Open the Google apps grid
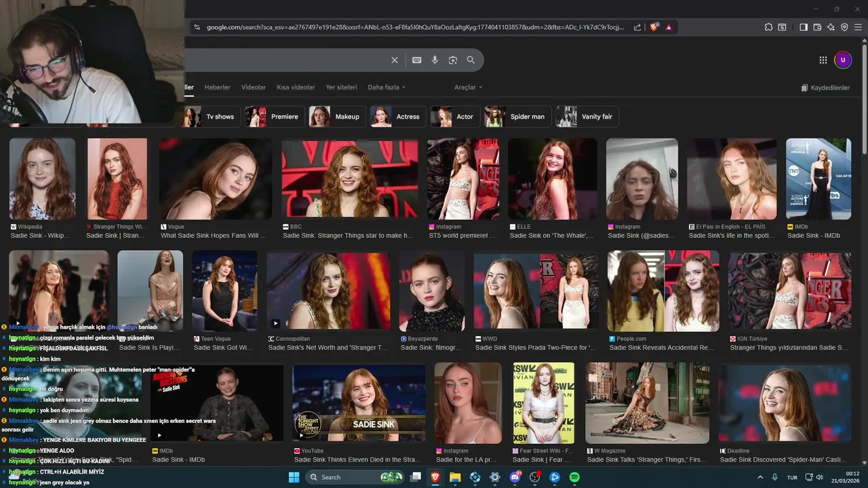The height and width of the screenshot is (488, 868). click(823, 60)
